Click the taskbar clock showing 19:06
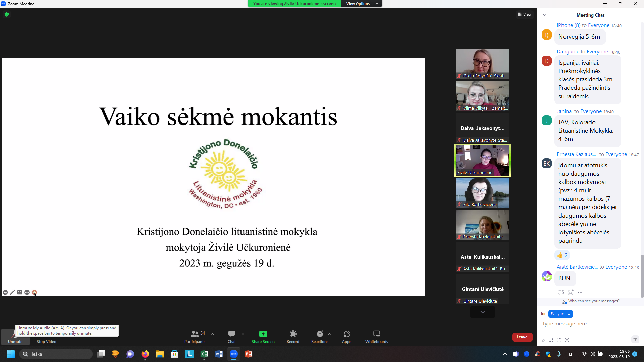The width and height of the screenshot is (644, 362). point(619,354)
